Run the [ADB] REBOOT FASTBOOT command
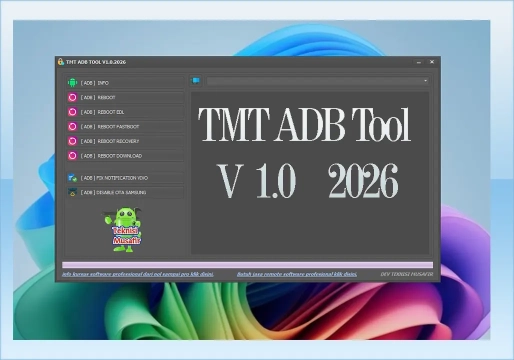The image size is (514, 360). click(125, 127)
